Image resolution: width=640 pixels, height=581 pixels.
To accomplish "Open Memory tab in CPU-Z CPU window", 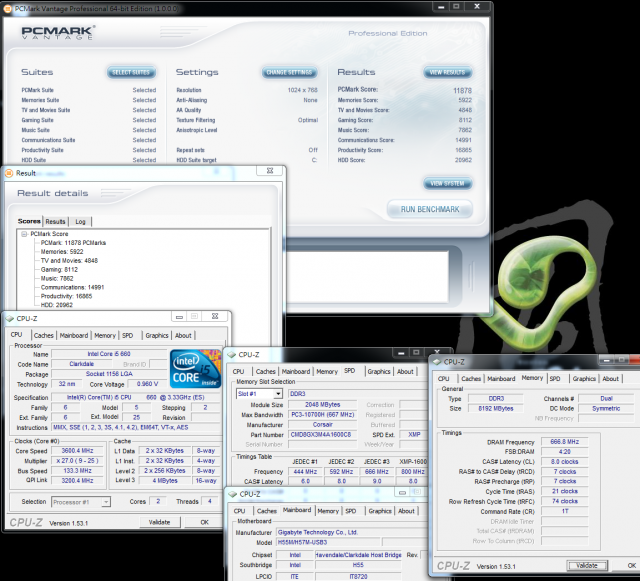I will tap(105, 335).
